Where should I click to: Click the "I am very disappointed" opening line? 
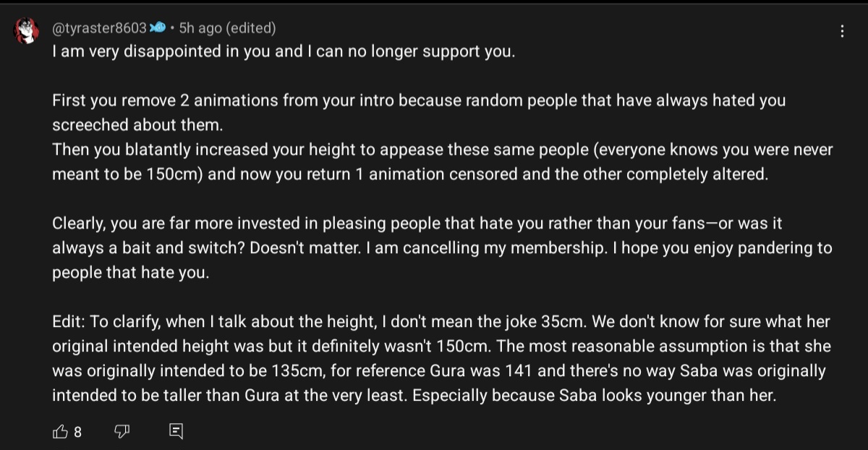[x=284, y=53]
